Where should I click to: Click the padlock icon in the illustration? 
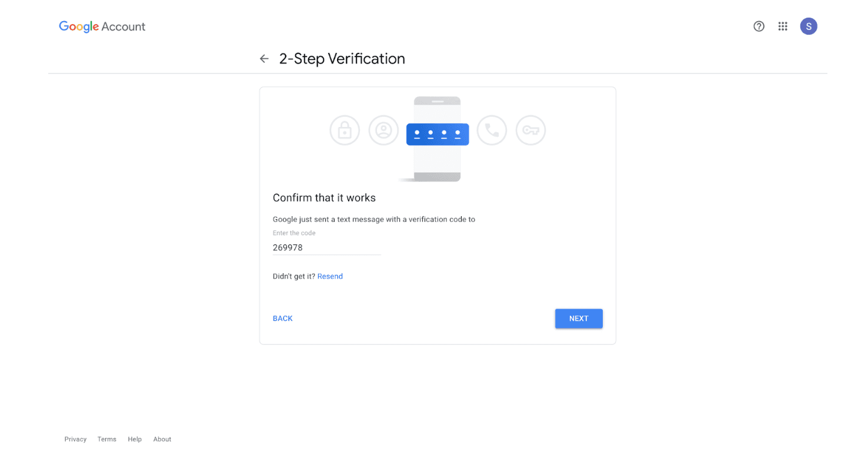(345, 130)
